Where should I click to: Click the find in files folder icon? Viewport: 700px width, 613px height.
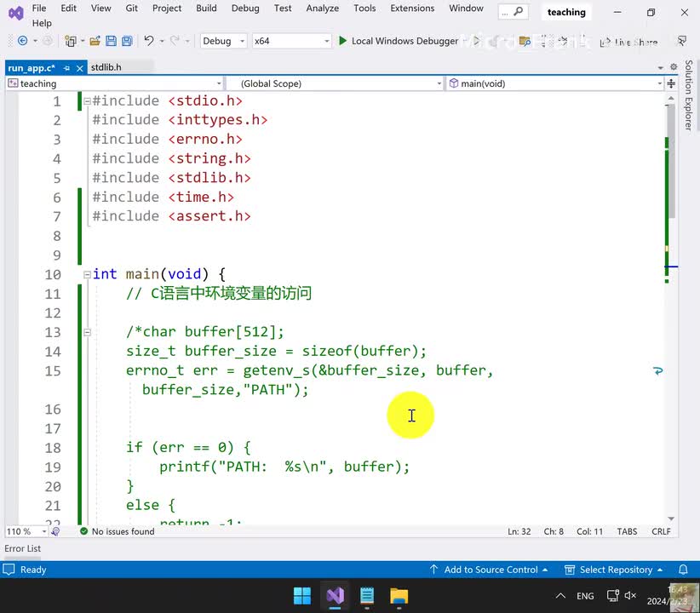coord(525,42)
